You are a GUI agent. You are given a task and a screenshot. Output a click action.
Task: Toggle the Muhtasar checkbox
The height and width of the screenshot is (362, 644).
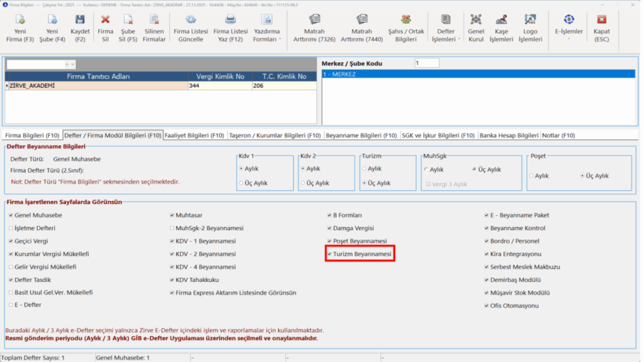[172, 215]
